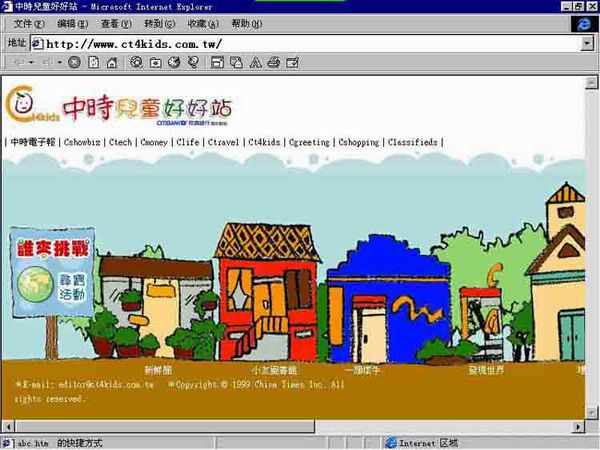
Task: Click the Refresh page icon
Action: point(93,62)
